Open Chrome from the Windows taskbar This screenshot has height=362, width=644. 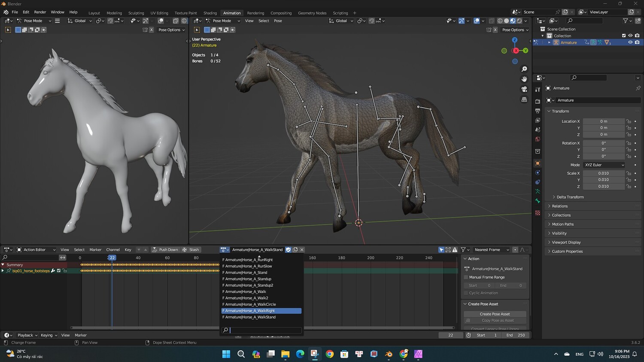(x=330, y=354)
